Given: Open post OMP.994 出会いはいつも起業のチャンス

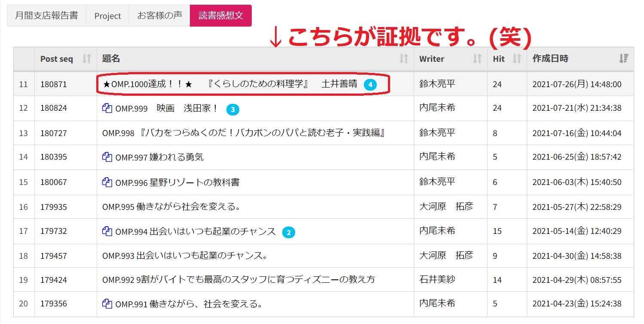Looking at the screenshot, I should [x=195, y=232].
